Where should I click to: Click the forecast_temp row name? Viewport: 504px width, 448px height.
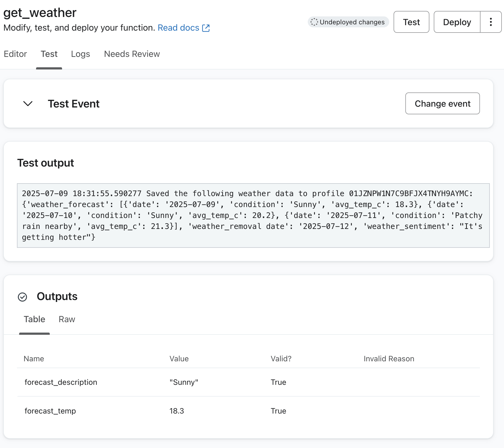click(x=50, y=411)
